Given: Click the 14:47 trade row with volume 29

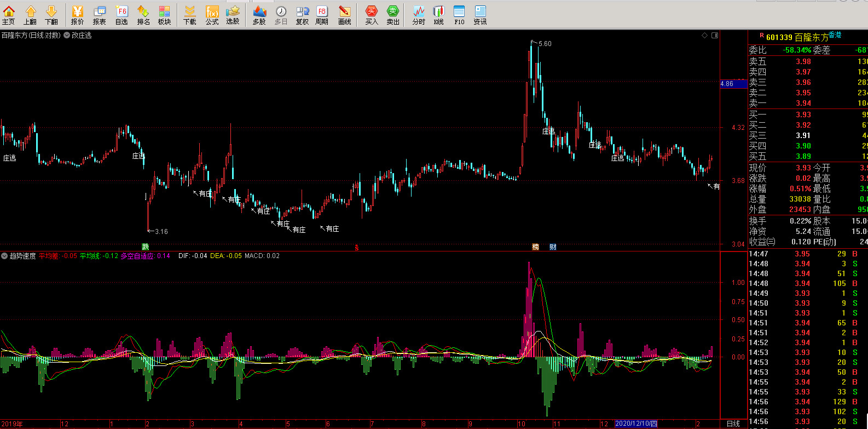Looking at the screenshot, I should point(808,254).
